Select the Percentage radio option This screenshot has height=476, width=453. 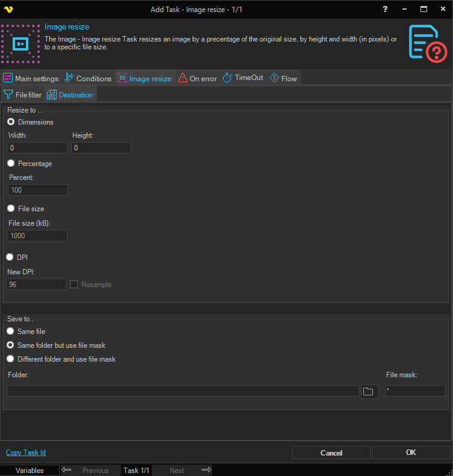click(11, 164)
